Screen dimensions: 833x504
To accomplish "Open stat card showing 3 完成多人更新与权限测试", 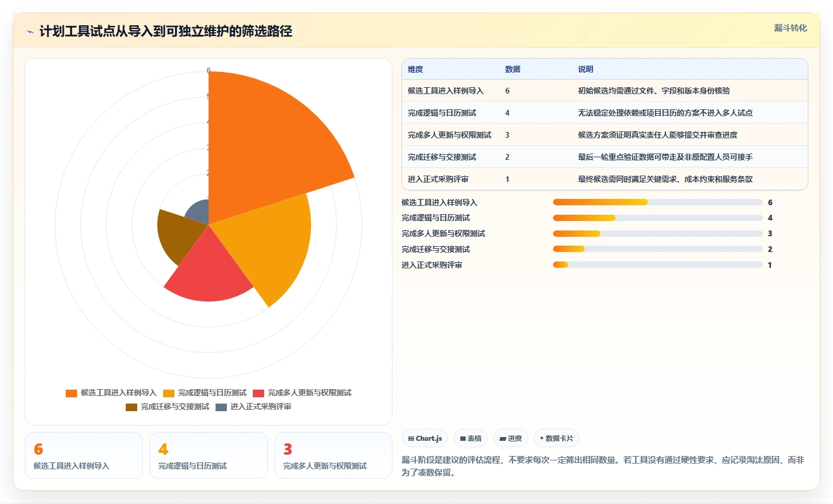I will pyautogui.click(x=333, y=455).
